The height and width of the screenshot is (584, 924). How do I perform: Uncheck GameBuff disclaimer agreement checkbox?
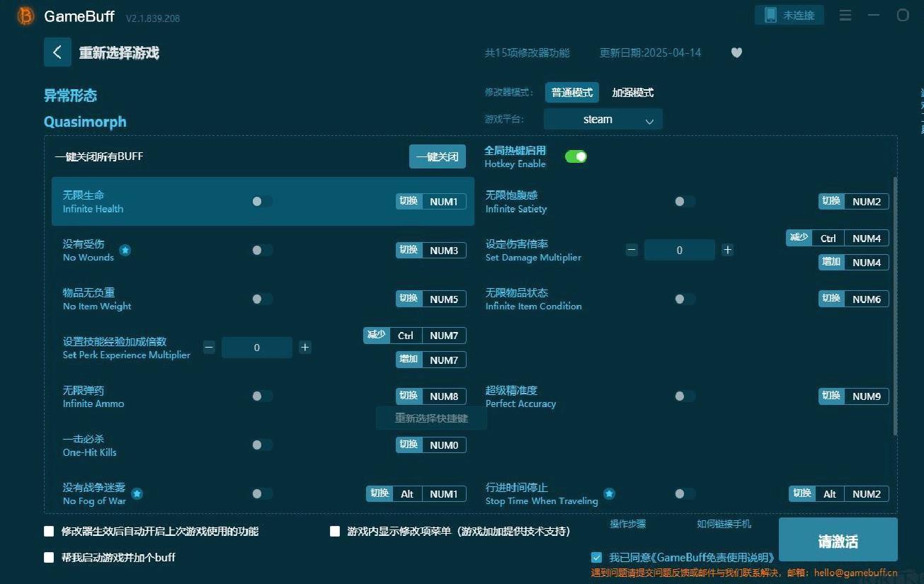pos(596,557)
